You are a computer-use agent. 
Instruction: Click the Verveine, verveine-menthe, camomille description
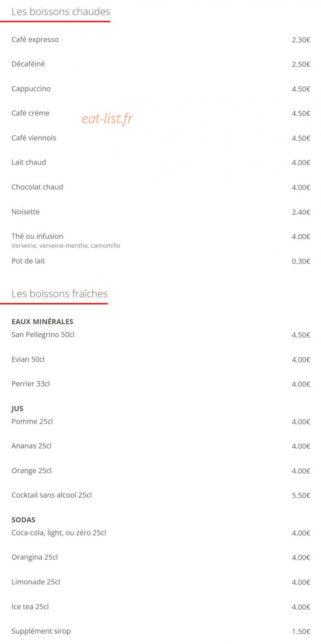(66, 246)
